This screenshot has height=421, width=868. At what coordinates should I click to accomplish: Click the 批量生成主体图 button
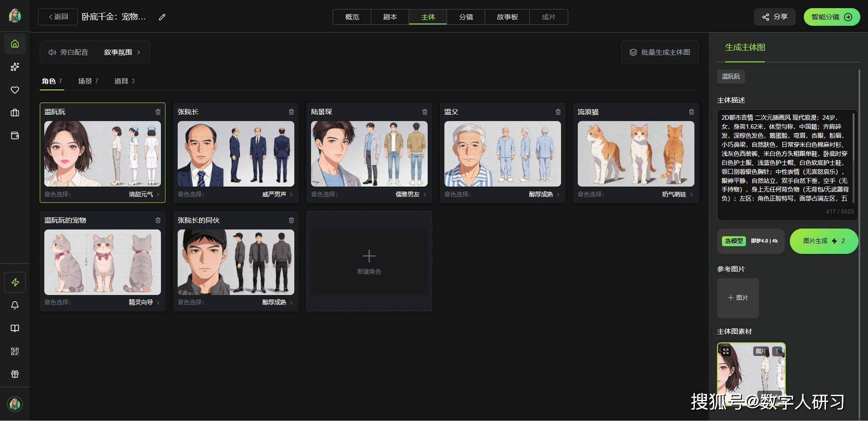pyautogui.click(x=660, y=52)
